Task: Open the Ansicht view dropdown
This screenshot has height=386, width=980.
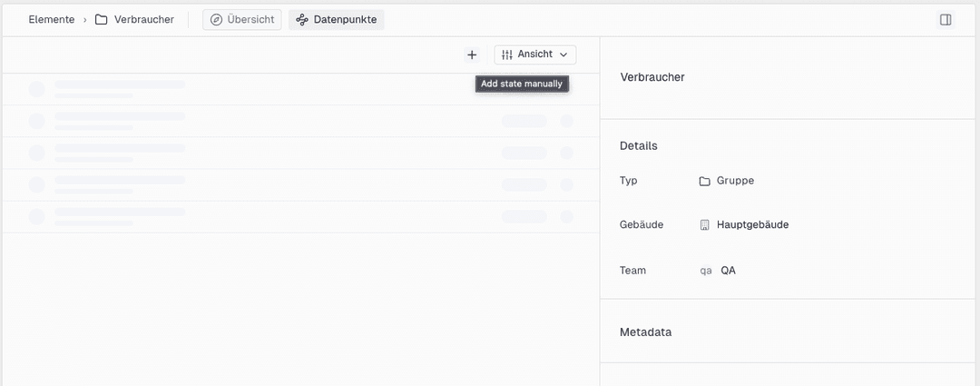Action: point(534,54)
